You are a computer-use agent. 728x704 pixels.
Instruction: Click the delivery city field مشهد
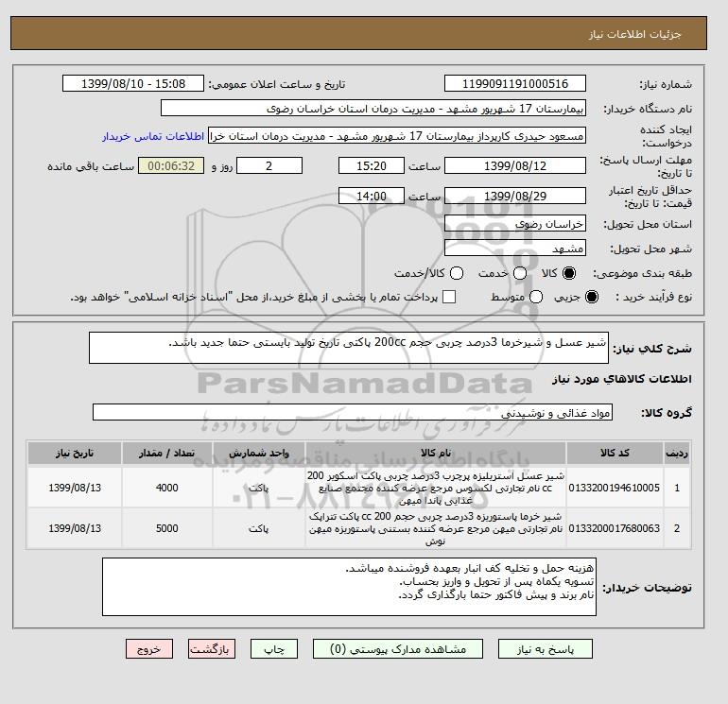pos(515,248)
